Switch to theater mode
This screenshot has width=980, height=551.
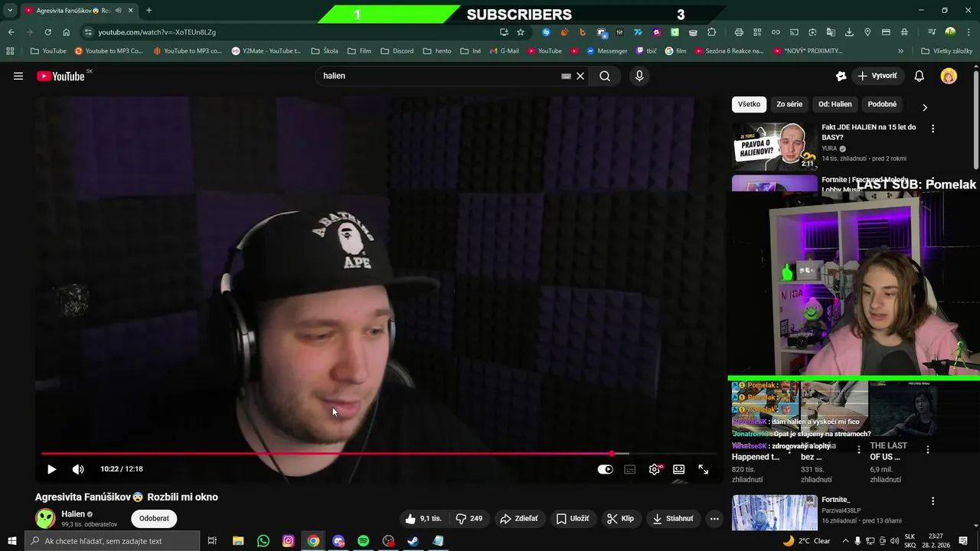pyautogui.click(x=678, y=469)
